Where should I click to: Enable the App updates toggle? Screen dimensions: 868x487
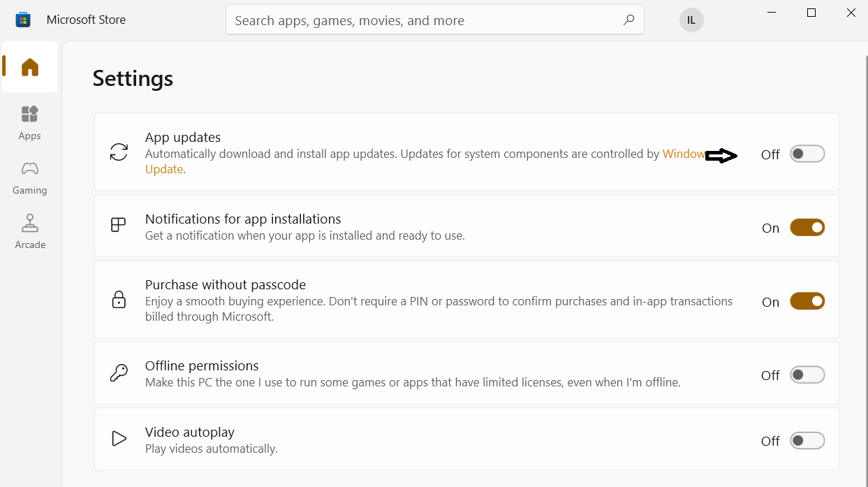(807, 154)
